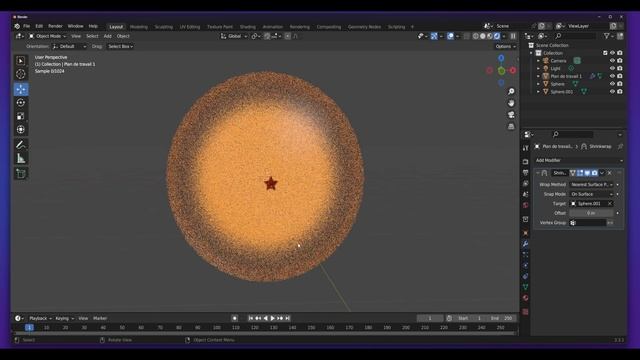This screenshot has height=360, width=640.
Task: Toggle Shrinkwrap modifier show in viewport
Action: point(587,173)
